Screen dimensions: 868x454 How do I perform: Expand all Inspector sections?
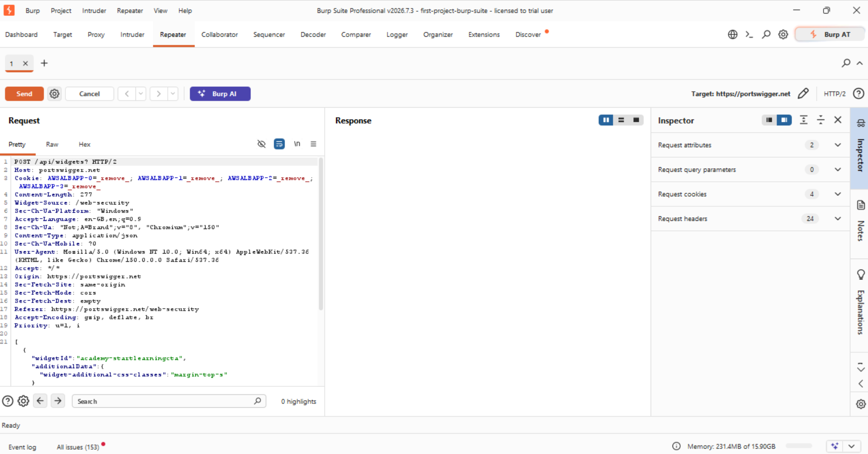coord(804,120)
